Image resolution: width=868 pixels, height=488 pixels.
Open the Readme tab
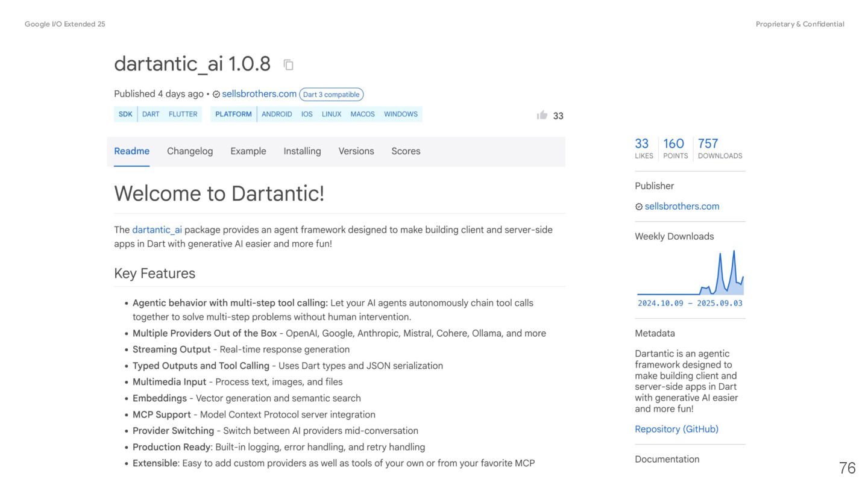pyautogui.click(x=131, y=151)
